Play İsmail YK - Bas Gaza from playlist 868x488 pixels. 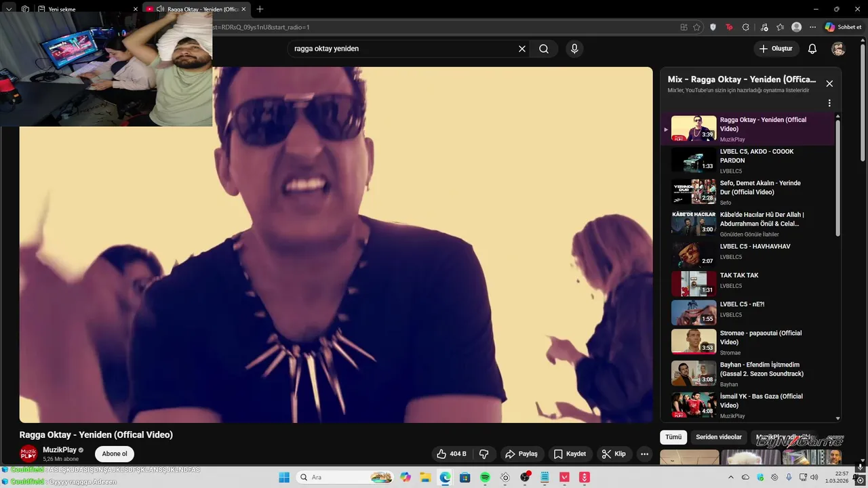click(747, 405)
